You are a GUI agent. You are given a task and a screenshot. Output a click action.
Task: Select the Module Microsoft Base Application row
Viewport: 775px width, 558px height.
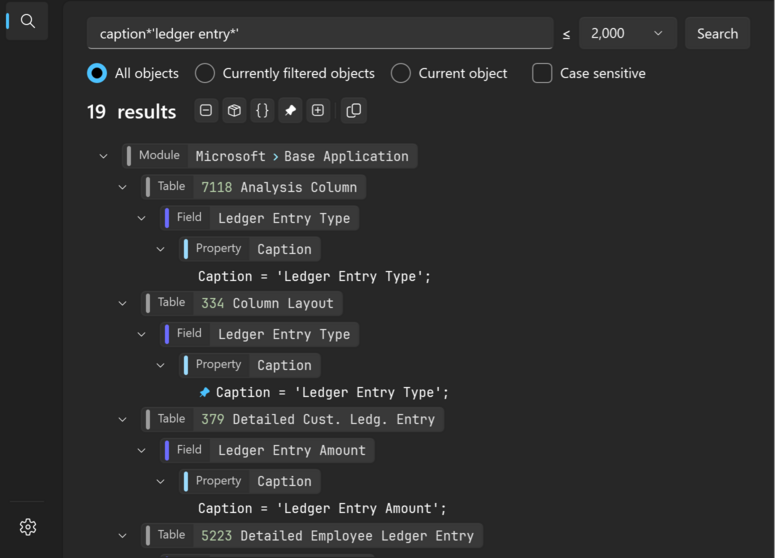270,156
